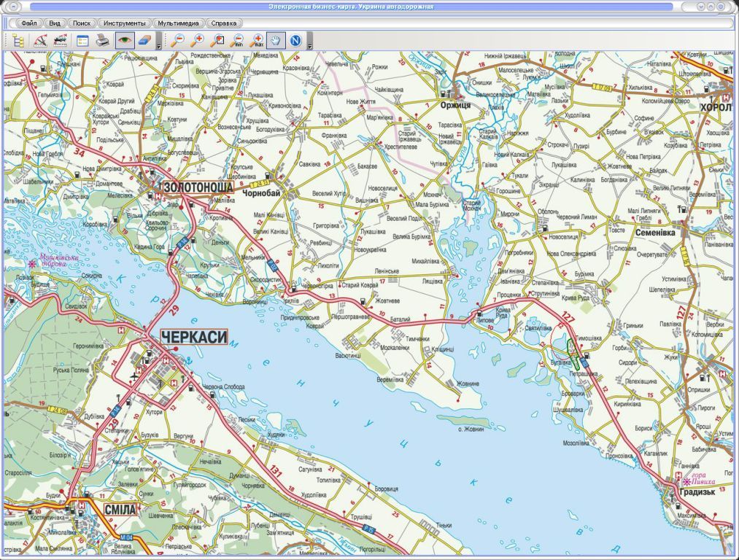Open the Поиск menu
The width and height of the screenshot is (739, 560).
[x=82, y=23]
